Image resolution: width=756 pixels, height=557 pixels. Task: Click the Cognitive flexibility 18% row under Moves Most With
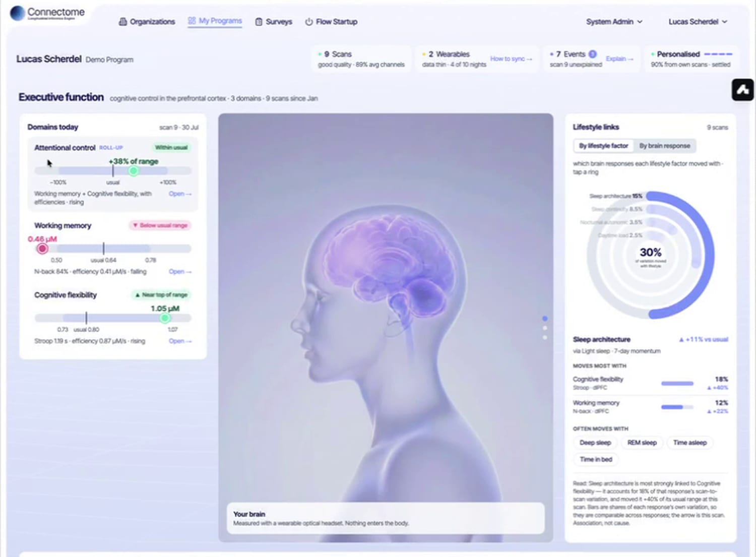[x=650, y=383]
